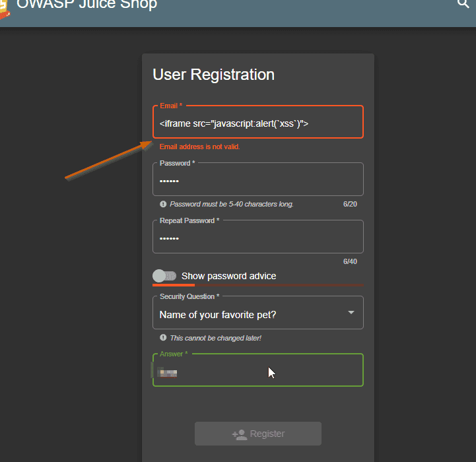
Task: Click the 'User Registration' heading
Action: [x=213, y=75]
